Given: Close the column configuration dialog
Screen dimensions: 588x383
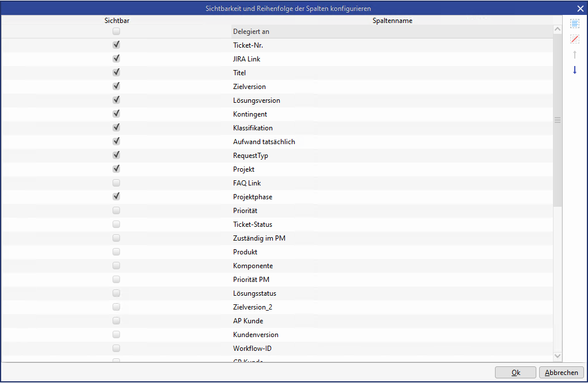Looking at the screenshot, I should point(580,8).
